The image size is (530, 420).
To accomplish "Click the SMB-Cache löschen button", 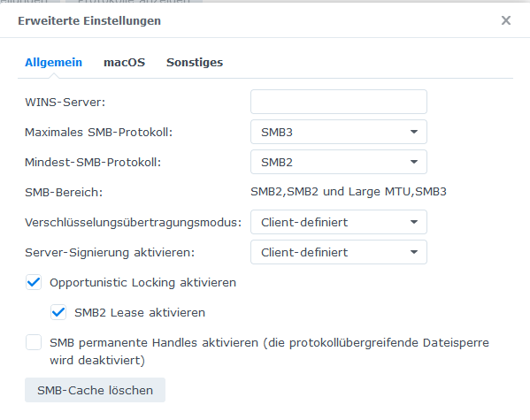I will pyautogui.click(x=95, y=390).
